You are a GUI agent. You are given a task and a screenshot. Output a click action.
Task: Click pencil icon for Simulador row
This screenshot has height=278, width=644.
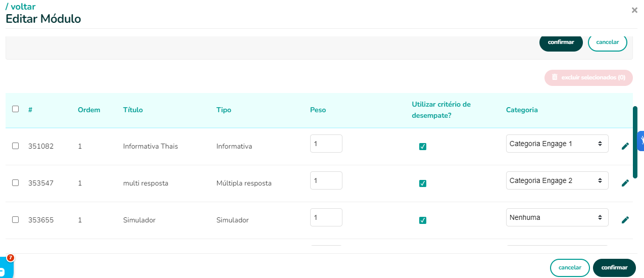click(x=625, y=220)
